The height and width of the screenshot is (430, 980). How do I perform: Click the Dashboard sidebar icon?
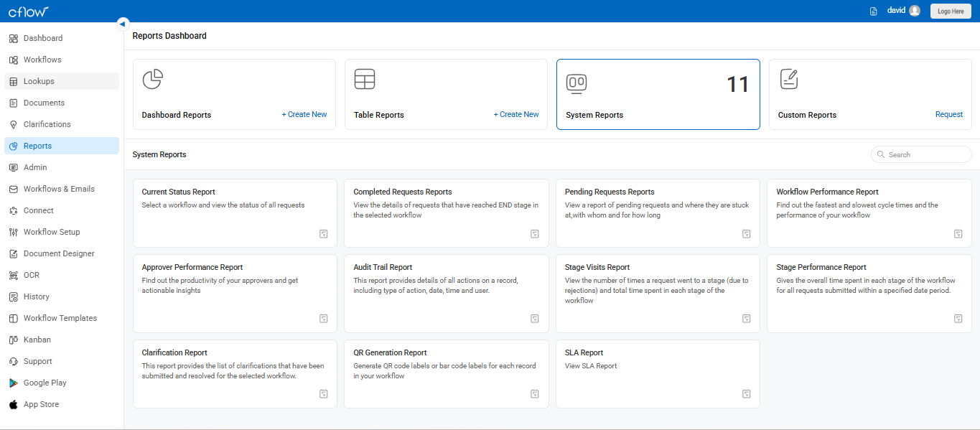(x=14, y=38)
